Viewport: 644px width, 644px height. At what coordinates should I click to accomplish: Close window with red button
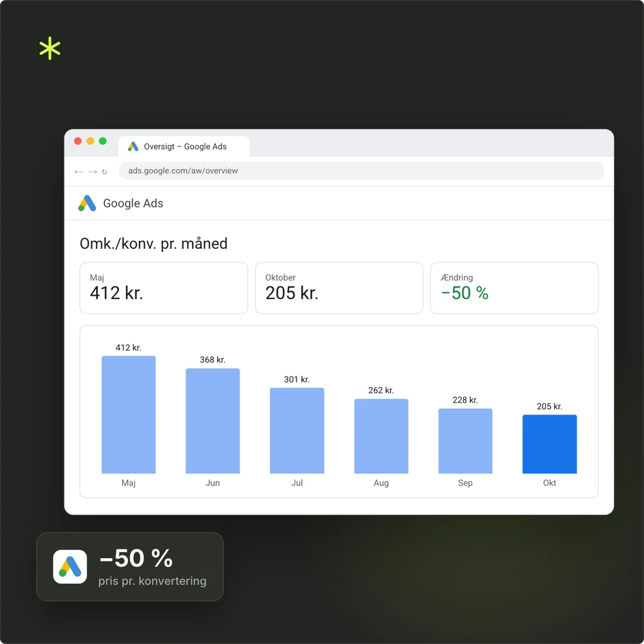coord(78,141)
